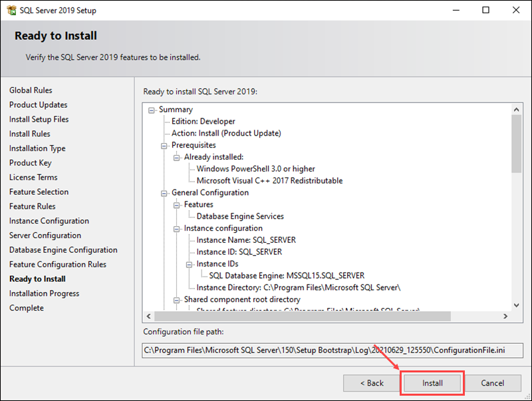
Task: Select Installation Progress step
Action: tap(44, 293)
